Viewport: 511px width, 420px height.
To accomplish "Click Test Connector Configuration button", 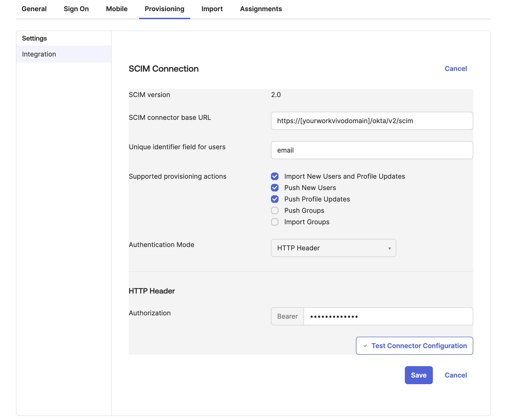I will [414, 346].
